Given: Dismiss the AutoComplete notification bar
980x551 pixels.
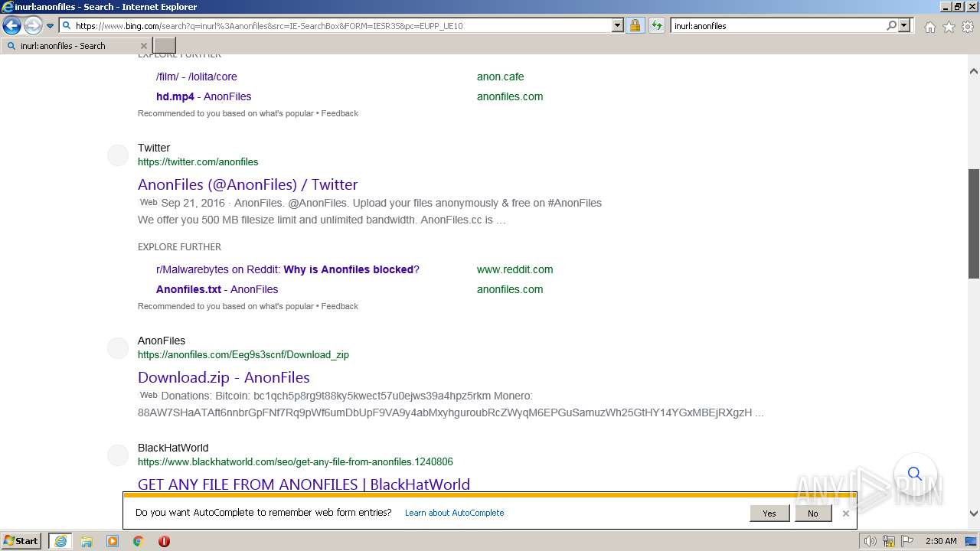Looking at the screenshot, I should 845,514.
